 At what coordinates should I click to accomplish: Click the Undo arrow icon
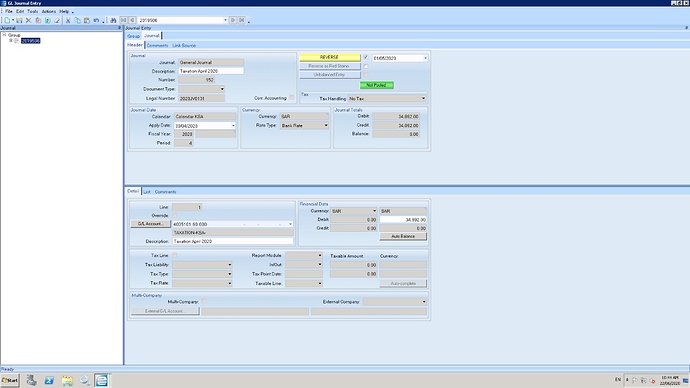[x=96, y=20]
